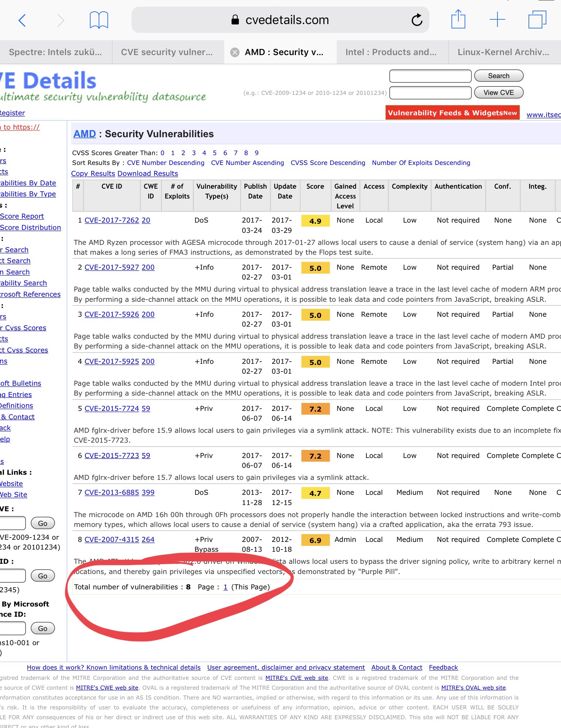The height and width of the screenshot is (728, 561).
Task: Tap the cvedetails.com address bar
Action: [280, 20]
